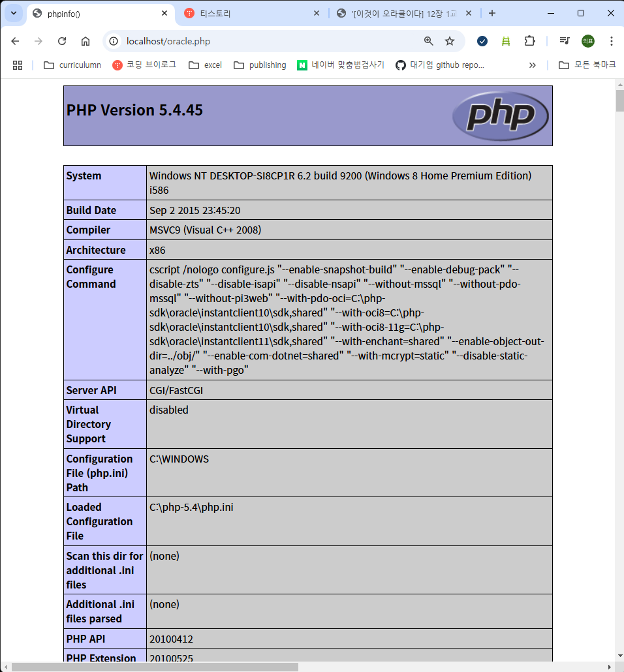Switch to the 티스토리 tab

pyautogui.click(x=252, y=14)
